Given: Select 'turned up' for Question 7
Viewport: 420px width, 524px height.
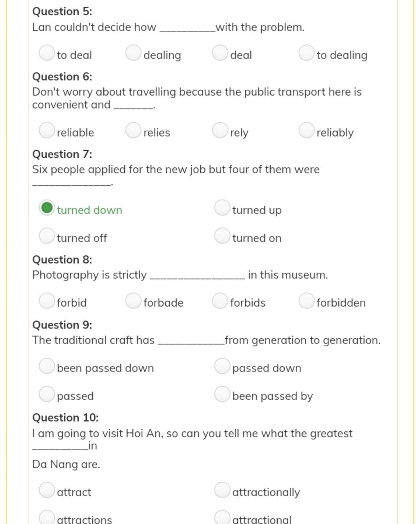Looking at the screenshot, I should pyautogui.click(x=222, y=208).
